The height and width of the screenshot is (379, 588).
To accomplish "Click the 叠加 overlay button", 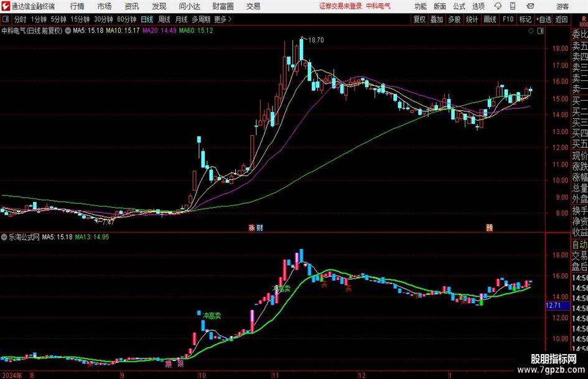I will (437, 19).
